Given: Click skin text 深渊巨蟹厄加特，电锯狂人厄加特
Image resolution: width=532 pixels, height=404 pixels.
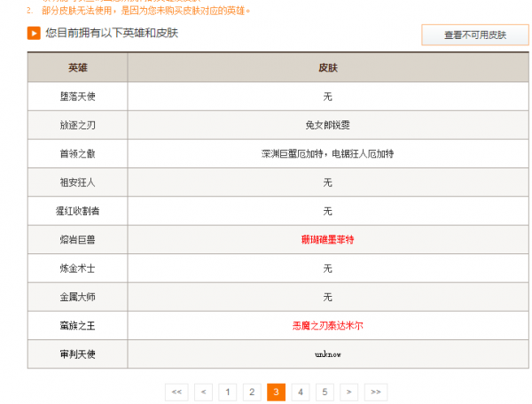Looking at the screenshot, I should pos(328,154).
